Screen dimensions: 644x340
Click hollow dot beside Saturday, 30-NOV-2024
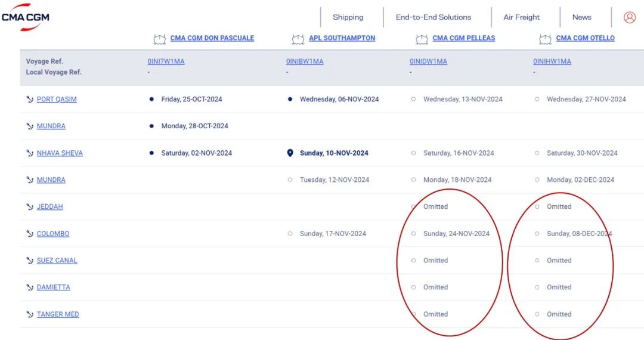click(537, 153)
